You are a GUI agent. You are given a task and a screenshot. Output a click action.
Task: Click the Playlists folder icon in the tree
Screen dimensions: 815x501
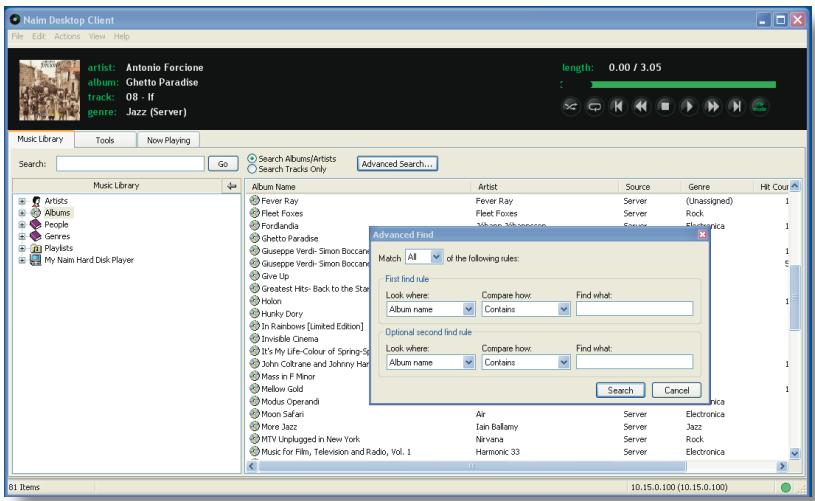coord(36,248)
